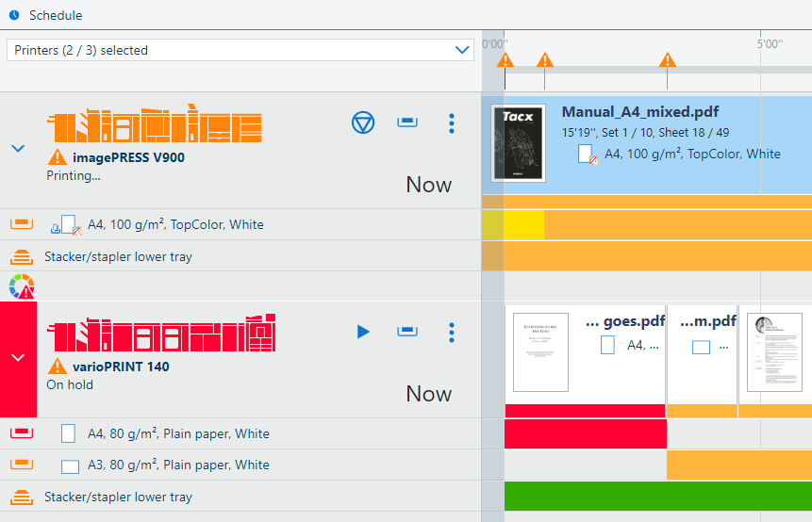Click media icon of A4 100 g/m² TopColor row
This screenshot has width=812, height=522.
click(67, 225)
